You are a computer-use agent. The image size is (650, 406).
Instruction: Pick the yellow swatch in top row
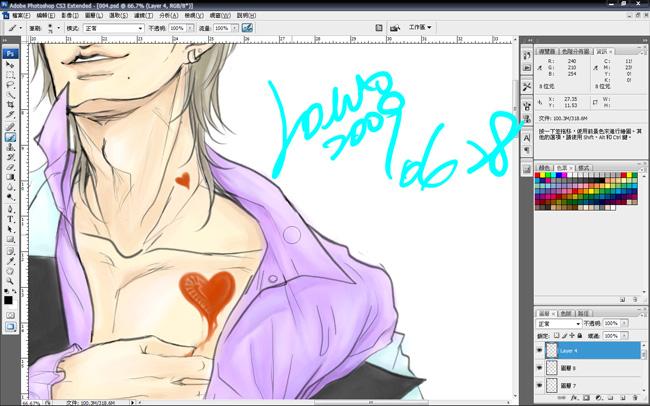543,175
